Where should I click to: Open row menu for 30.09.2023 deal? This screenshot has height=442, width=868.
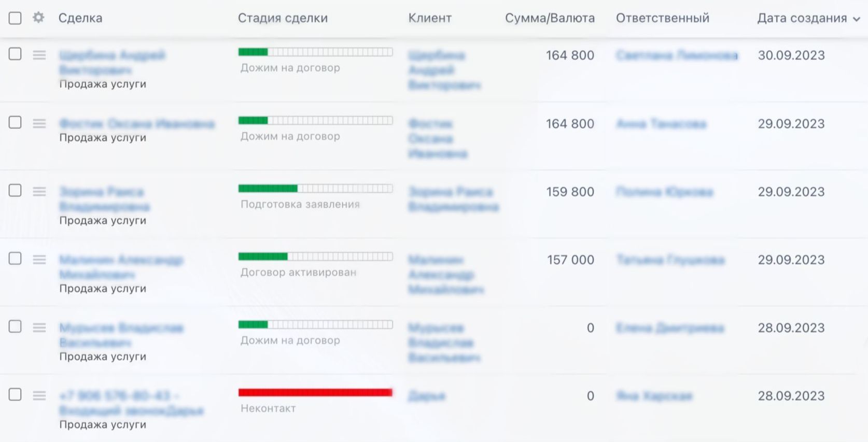39,55
